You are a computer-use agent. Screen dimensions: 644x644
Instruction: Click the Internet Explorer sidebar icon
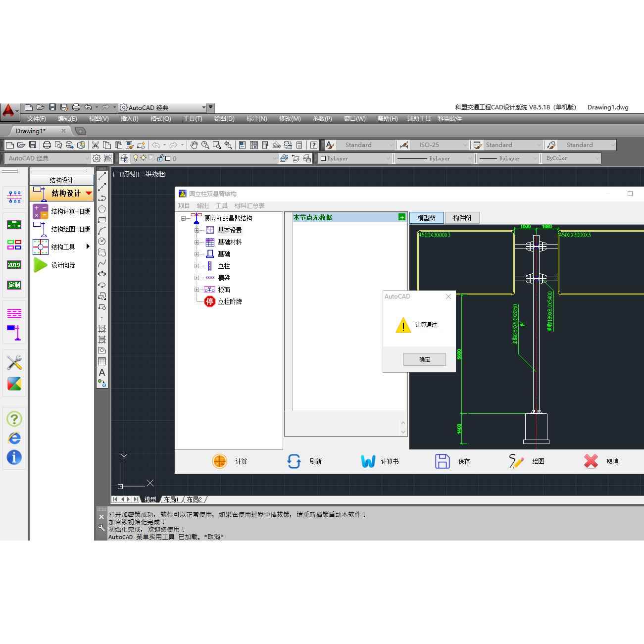[x=14, y=438]
